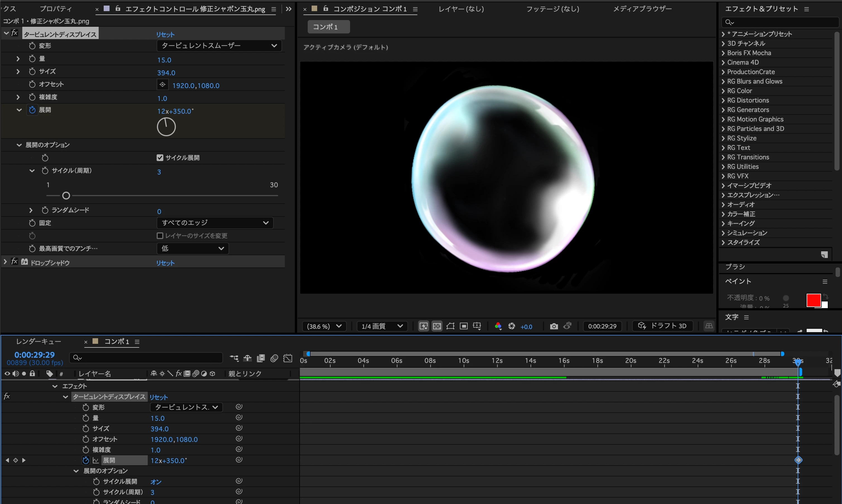Viewport: 842px width, 504px height.
Task: Toggle mask and shape path visibility
Action: click(x=450, y=326)
